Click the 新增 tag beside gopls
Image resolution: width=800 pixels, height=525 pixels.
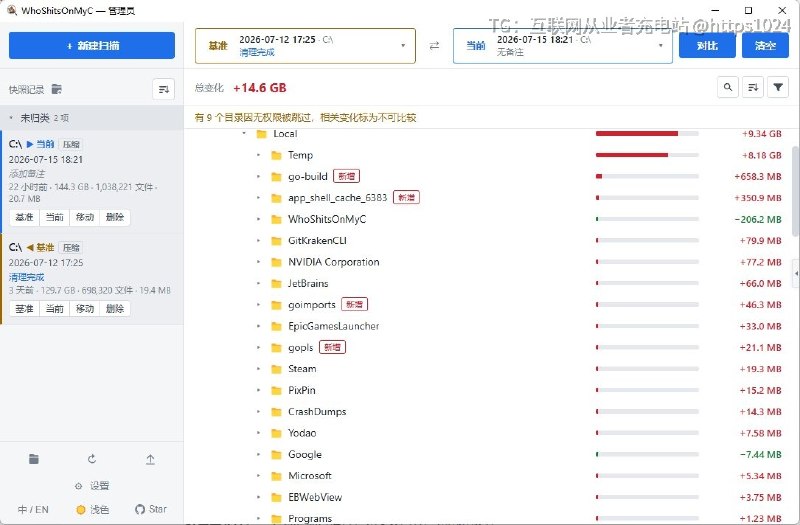point(332,347)
